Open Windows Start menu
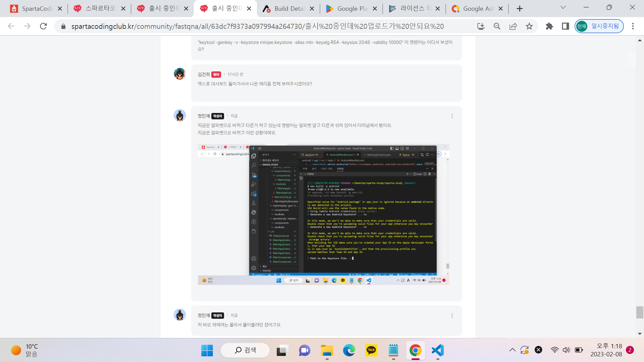Screen dimensions: 644x362 [x=207, y=351]
